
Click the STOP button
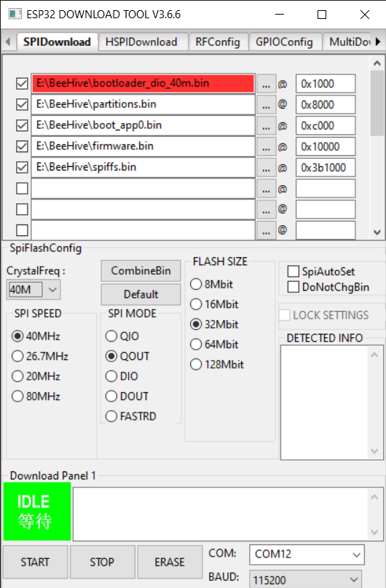102,562
